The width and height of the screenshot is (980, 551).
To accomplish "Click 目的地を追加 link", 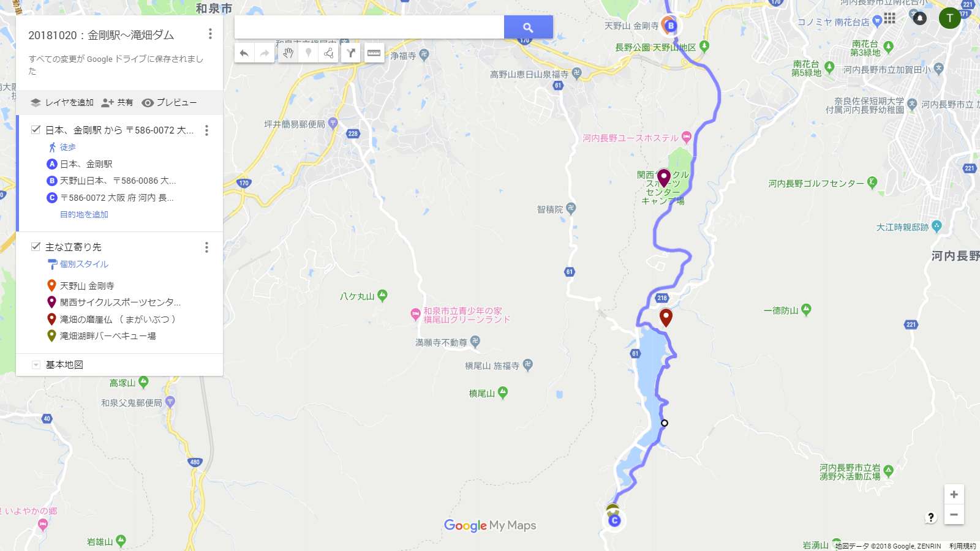I will (84, 214).
